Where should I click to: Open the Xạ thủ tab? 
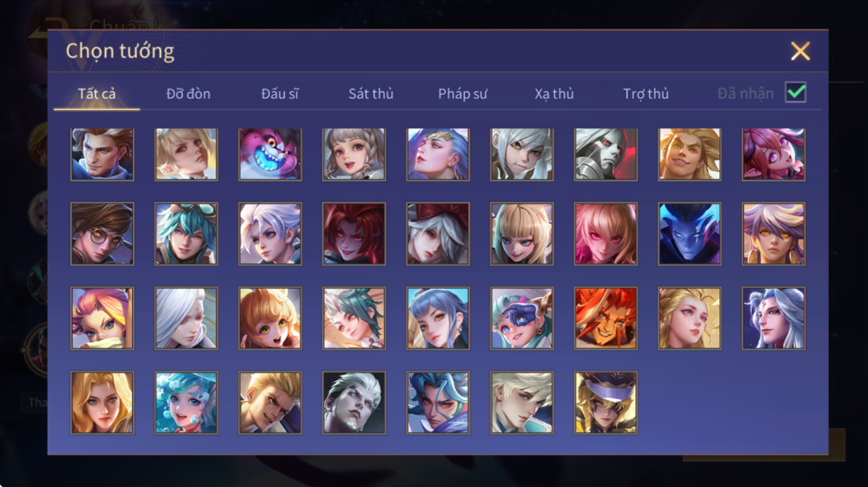(x=554, y=94)
